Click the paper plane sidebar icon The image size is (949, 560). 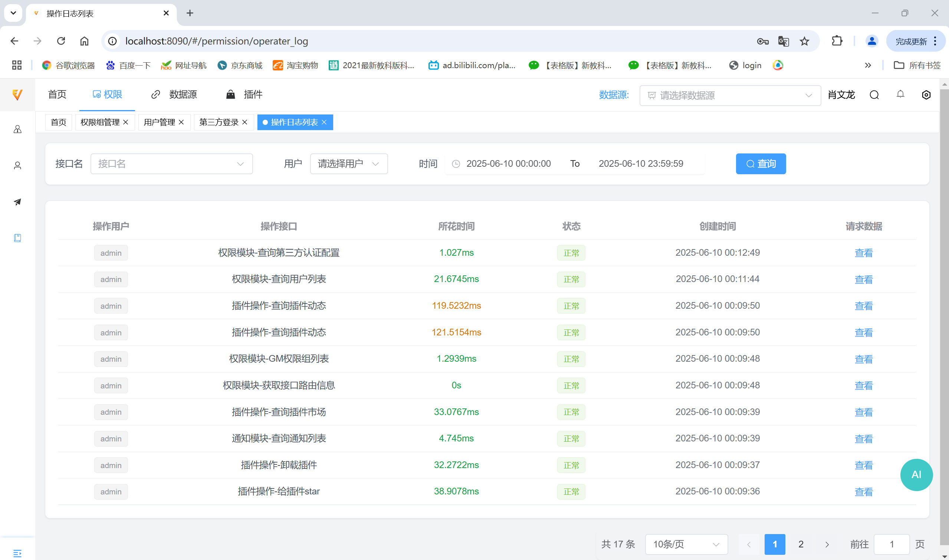click(17, 202)
